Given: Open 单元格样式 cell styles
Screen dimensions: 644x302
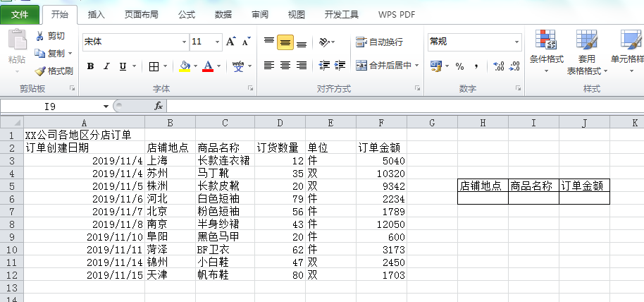Looking at the screenshot, I should click(x=628, y=52).
